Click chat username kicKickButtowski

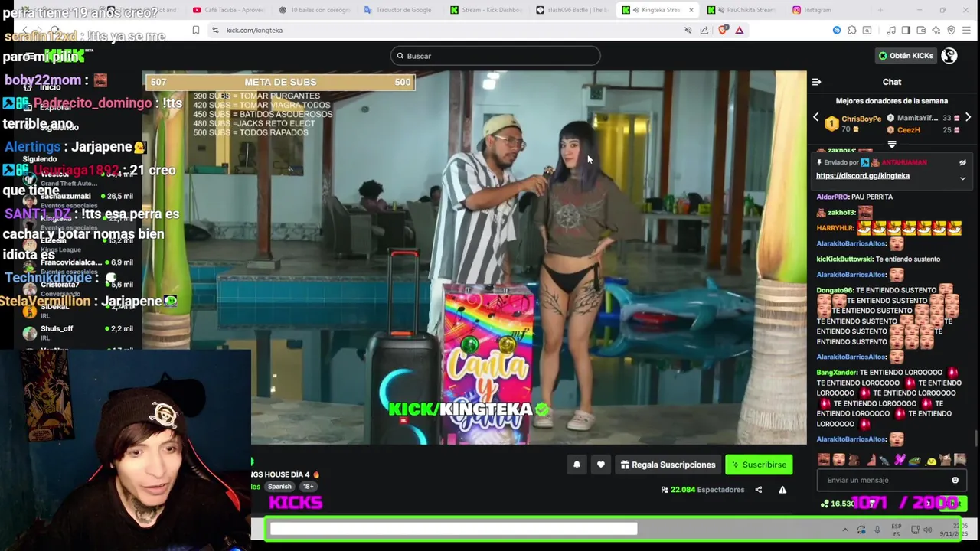click(x=845, y=259)
